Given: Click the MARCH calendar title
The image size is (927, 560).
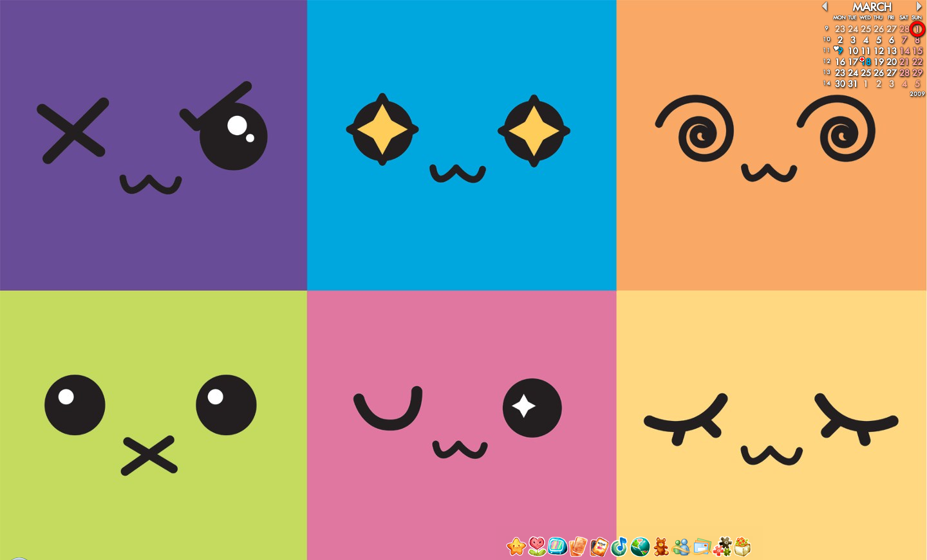Looking at the screenshot, I should tap(872, 6).
